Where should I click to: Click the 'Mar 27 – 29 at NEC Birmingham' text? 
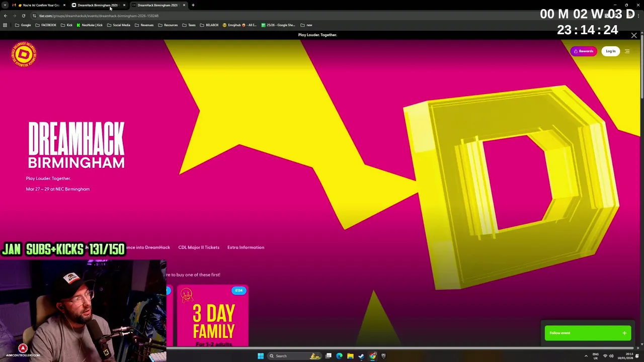pyautogui.click(x=58, y=189)
